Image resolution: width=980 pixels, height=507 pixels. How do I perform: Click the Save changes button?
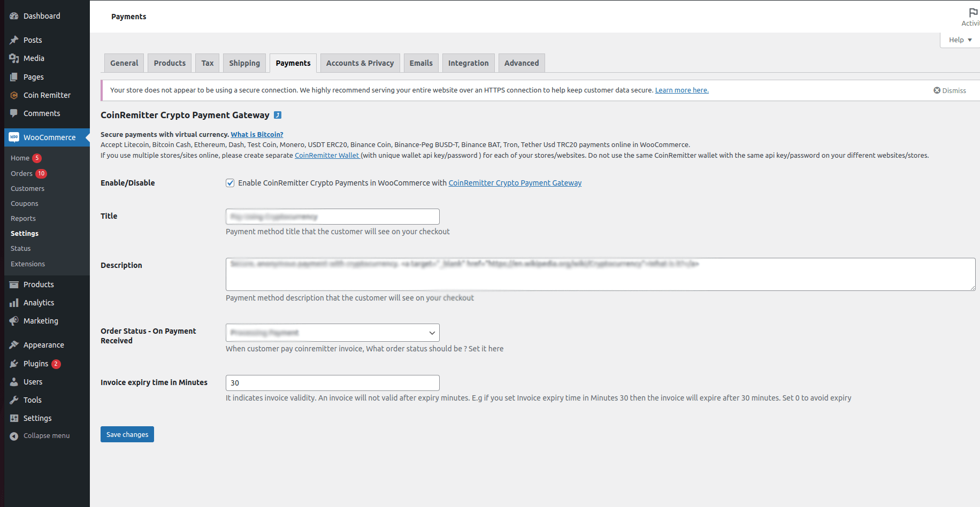pos(127,434)
